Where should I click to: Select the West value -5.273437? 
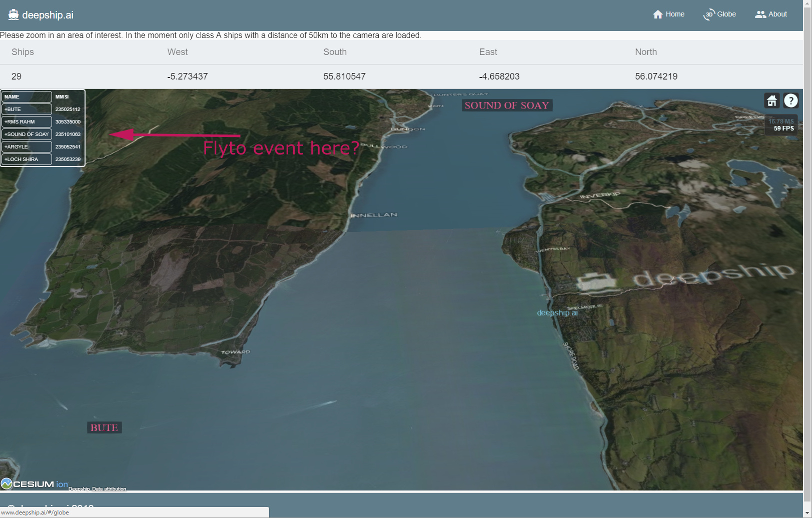[x=187, y=76]
